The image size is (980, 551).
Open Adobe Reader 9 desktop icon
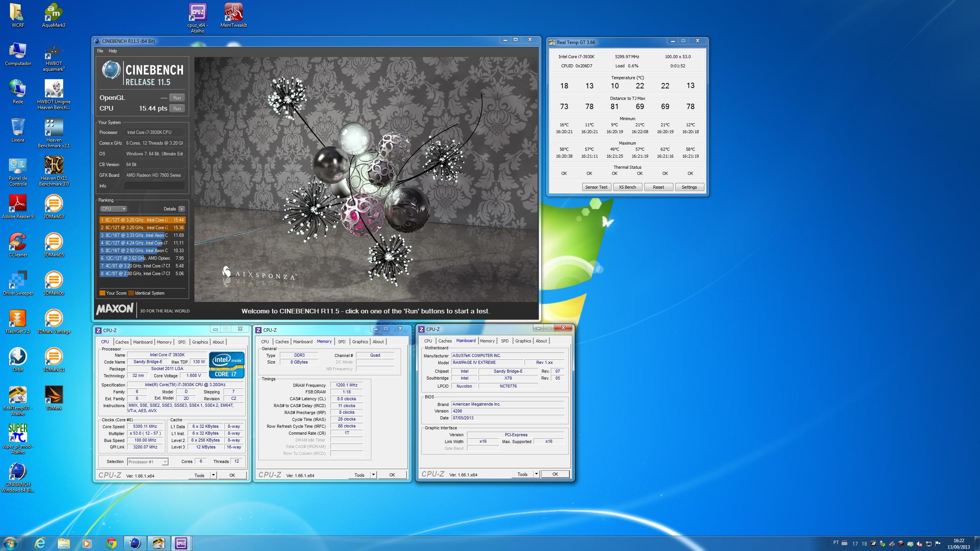(18, 207)
